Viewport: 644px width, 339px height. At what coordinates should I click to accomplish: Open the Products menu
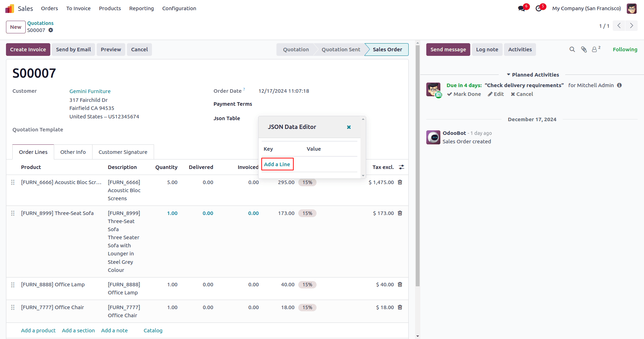pos(110,8)
